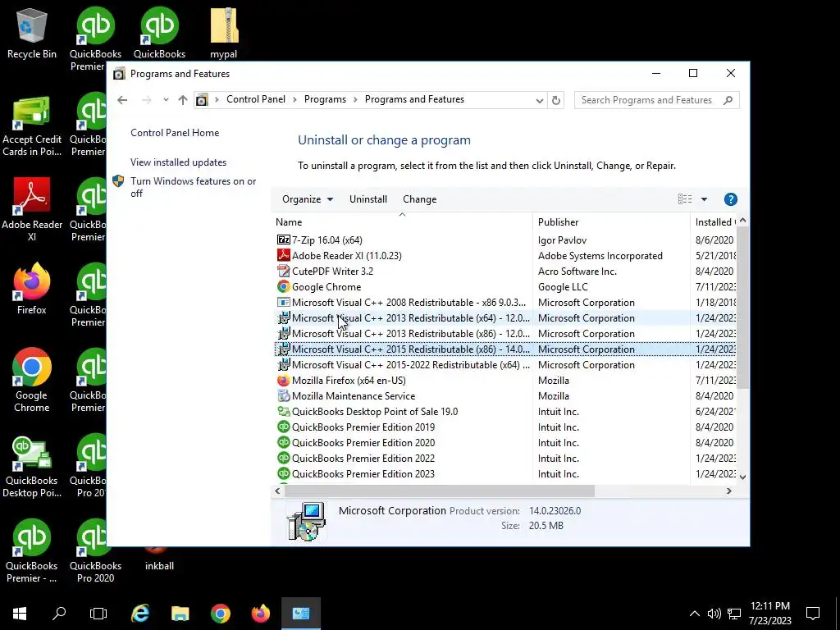
Task: Show hidden tray icons chevron
Action: (x=694, y=614)
